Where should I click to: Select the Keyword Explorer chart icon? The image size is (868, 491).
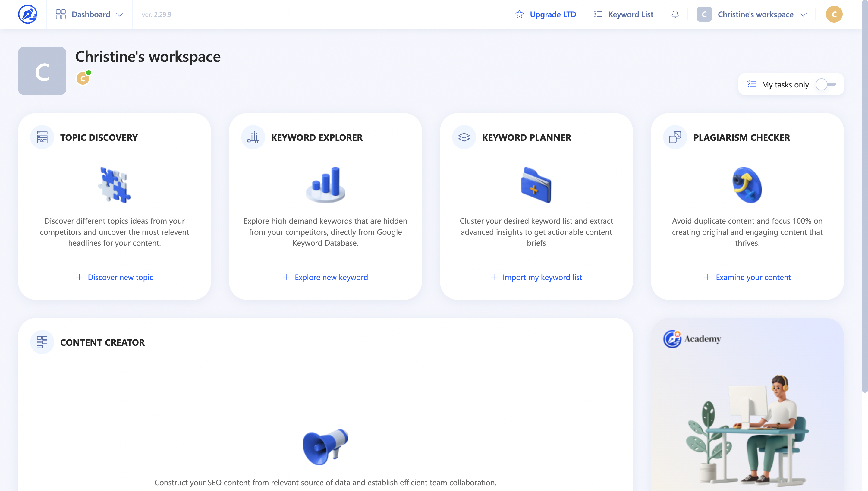(x=253, y=137)
